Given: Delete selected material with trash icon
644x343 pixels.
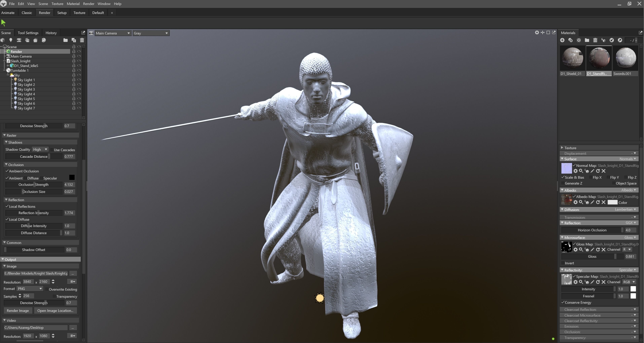Looking at the screenshot, I should pyautogui.click(x=595, y=40).
